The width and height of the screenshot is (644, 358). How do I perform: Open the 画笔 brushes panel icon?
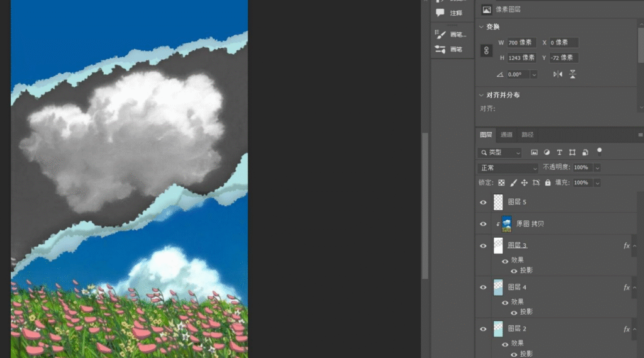[440, 49]
